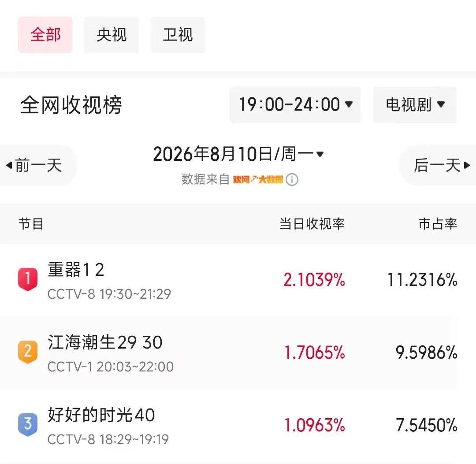Open the 重器12 program entry
The width and height of the screenshot is (476, 464).
coord(238,280)
